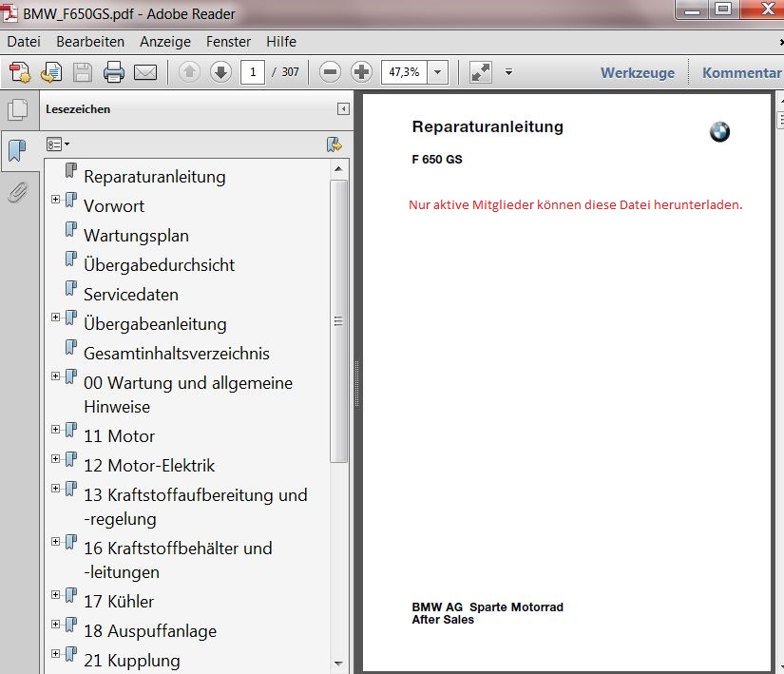The image size is (784, 674).
Task: Collapse the Lesezeichen navigation pane
Action: click(343, 109)
